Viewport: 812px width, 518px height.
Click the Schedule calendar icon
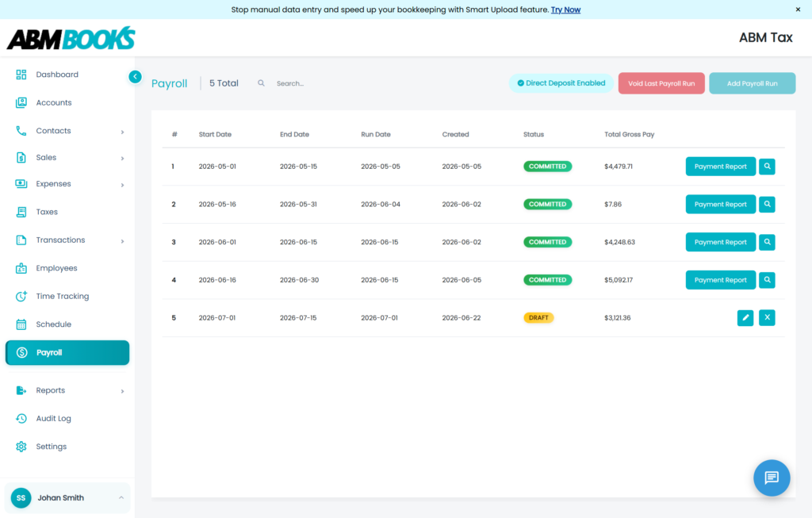point(21,324)
